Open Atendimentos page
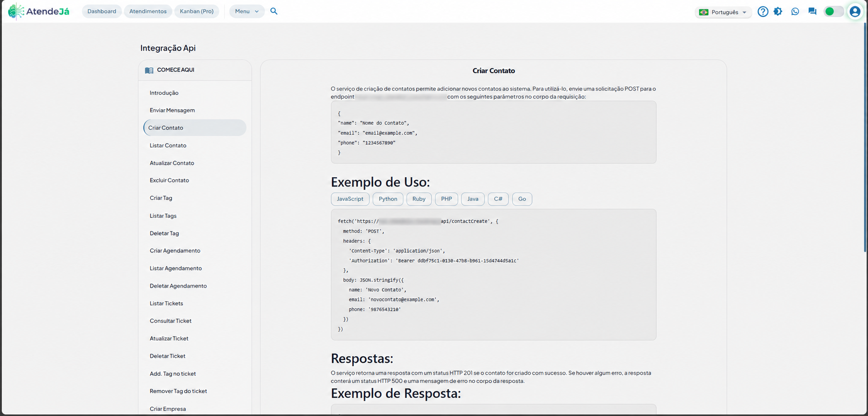 click(x=148, y=12)
